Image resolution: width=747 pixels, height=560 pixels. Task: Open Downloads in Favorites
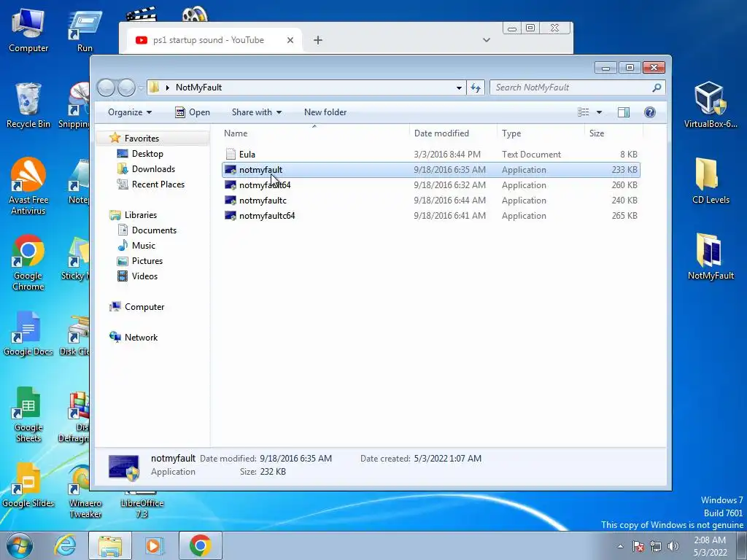146,169
